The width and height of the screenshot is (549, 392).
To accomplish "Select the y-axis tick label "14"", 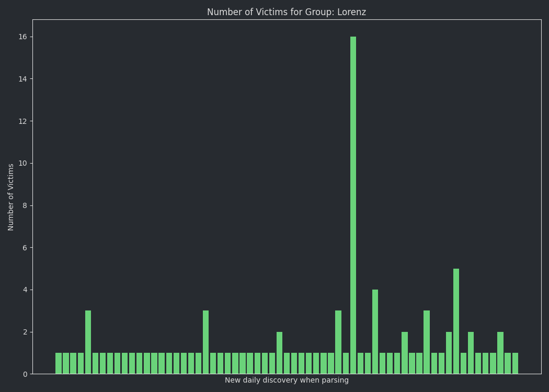I will 23,79.
